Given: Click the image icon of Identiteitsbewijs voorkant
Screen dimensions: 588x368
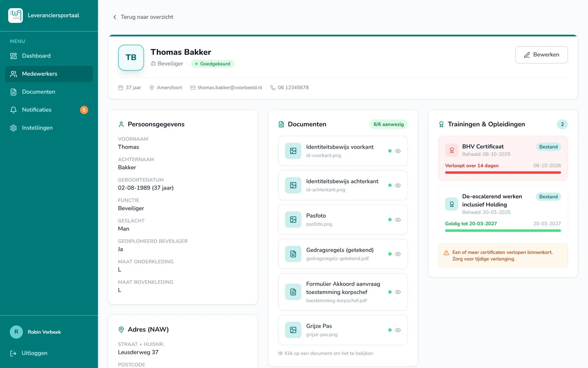Looking at the screenshot, I should (293, 151).
